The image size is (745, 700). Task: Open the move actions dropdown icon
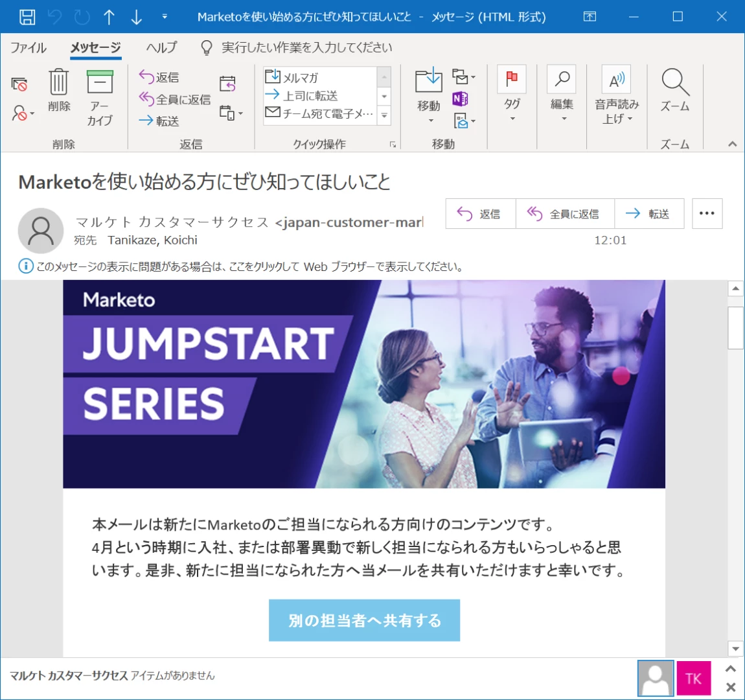[464, 121]
